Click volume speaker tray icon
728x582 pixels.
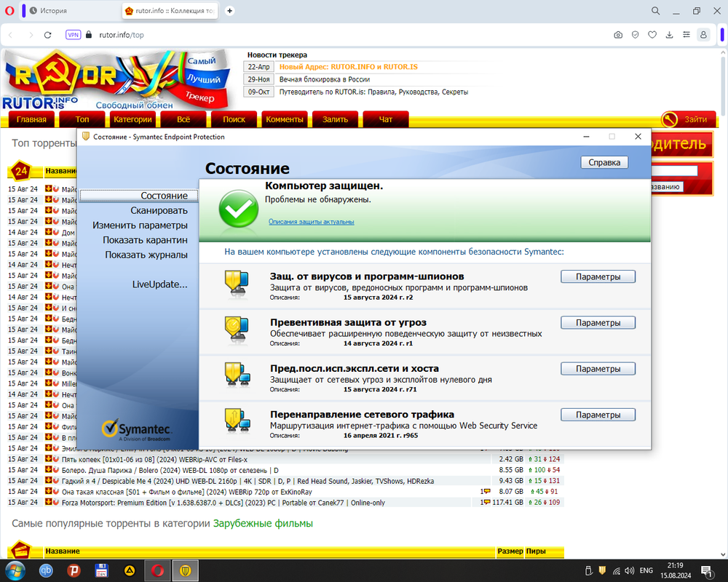click(x=630, y=571)
